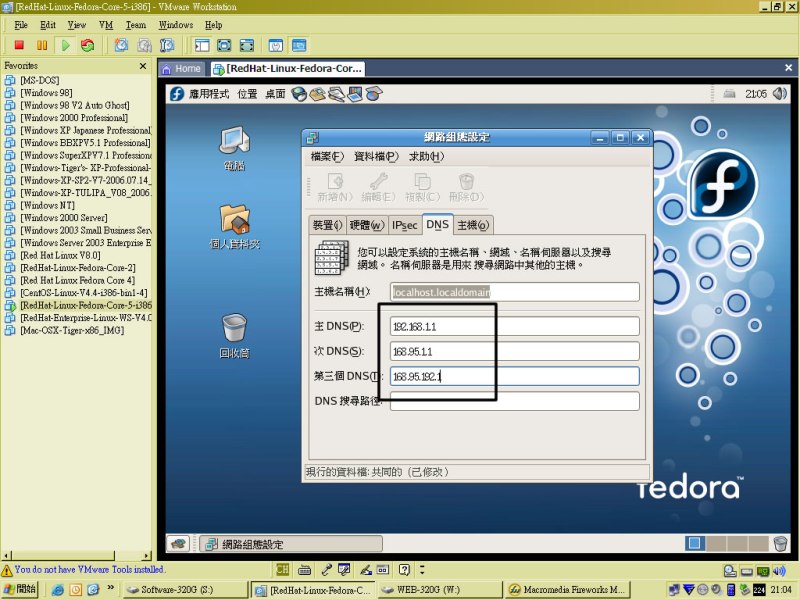Open the VM menu
The image size is (800, 600).
point(106,25)
